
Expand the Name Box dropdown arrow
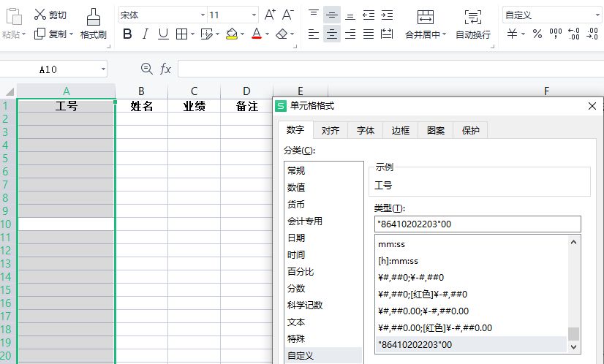[103, 69]
